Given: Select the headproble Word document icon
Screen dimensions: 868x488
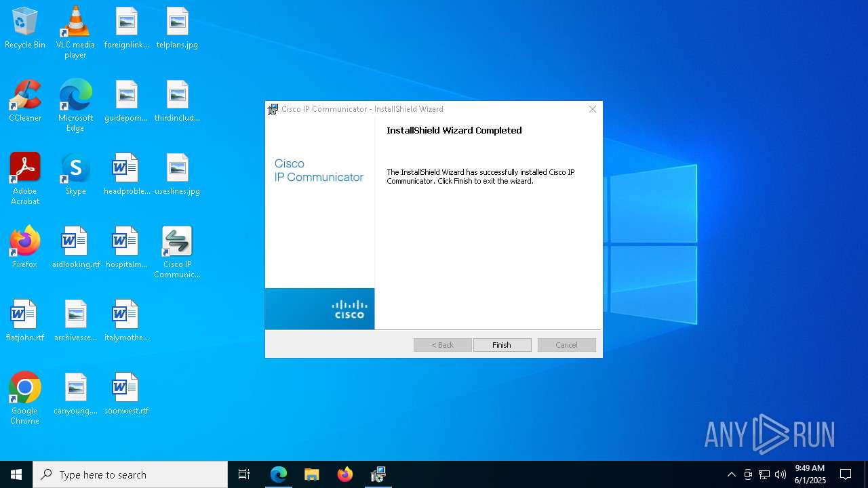Looking at the screenshot, I should tap(126, 175).
